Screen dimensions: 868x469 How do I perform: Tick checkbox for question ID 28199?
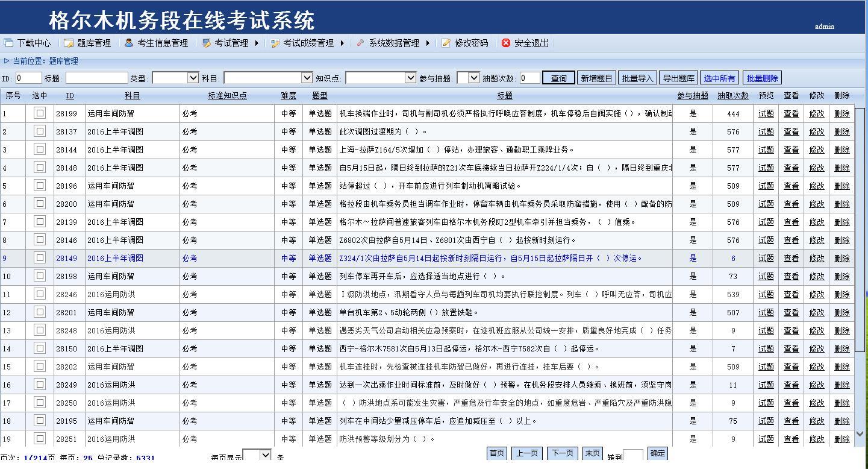[x=40, y=113]
